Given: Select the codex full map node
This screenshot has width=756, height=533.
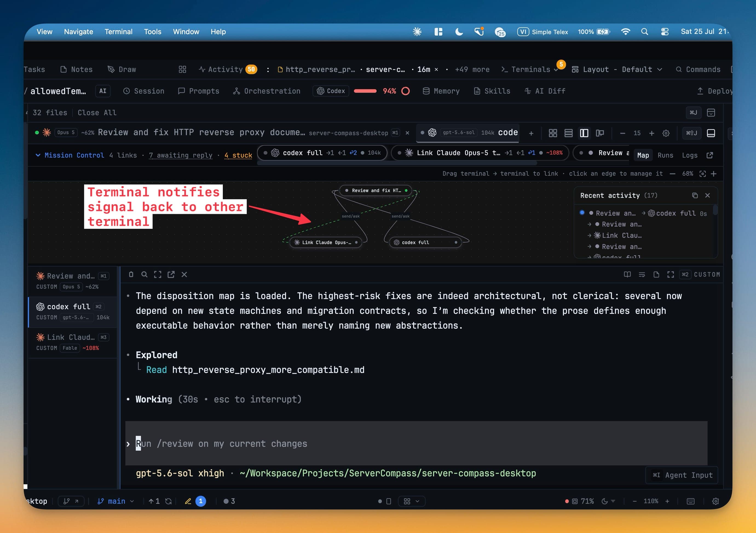Looking at the screenshot, I should (425, 242).
